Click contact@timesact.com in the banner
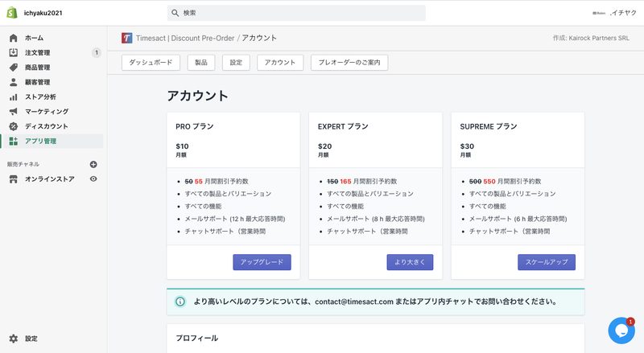This screenshot has height=353, width=644. click(354, 302)
